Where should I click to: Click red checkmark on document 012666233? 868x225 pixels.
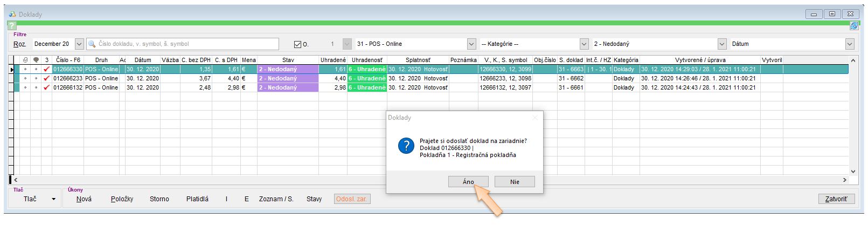(47, 79)
